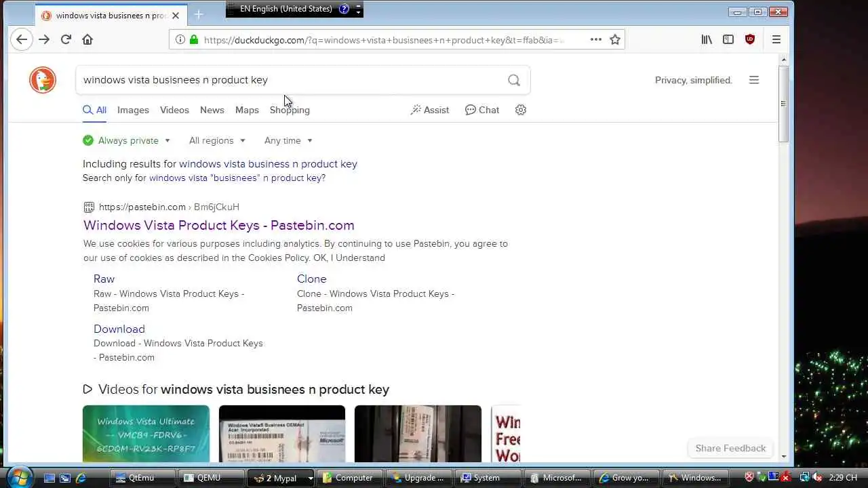Open third video thumbnail with label photo
The height and width of the screenshot is (488, 868).
[418, 434]
